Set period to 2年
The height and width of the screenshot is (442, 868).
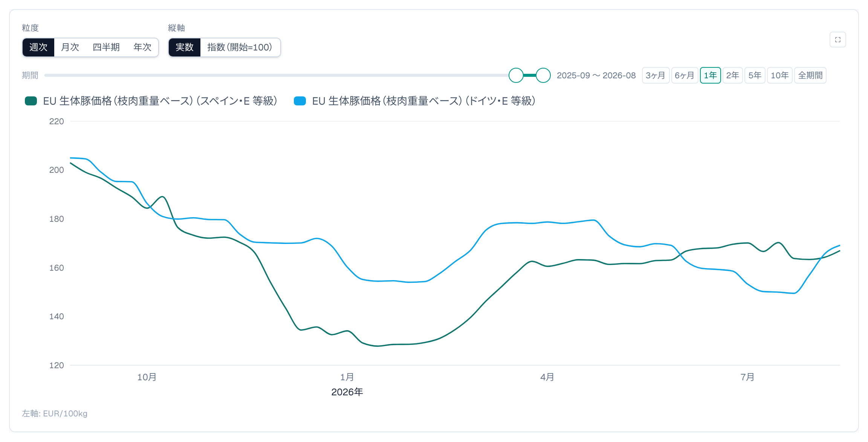pyautogui.click(x=732, y=75)
